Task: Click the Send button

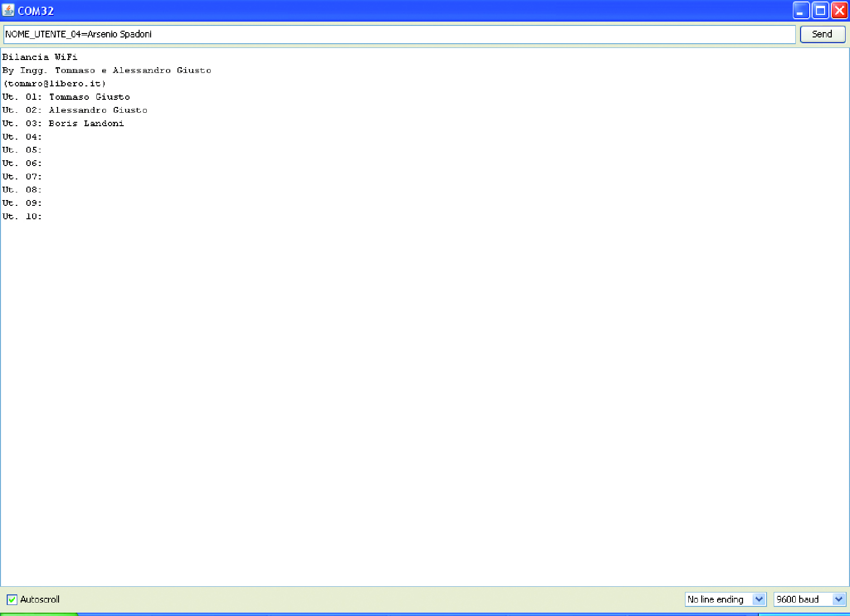Action: pos(822,34)
